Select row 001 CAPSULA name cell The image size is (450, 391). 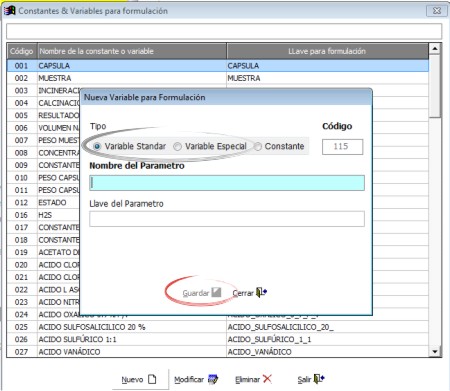(132, 66)
